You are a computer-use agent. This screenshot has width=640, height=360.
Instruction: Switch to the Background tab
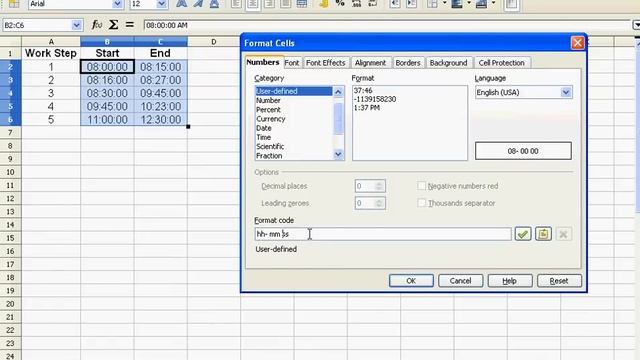click(448, 63)
